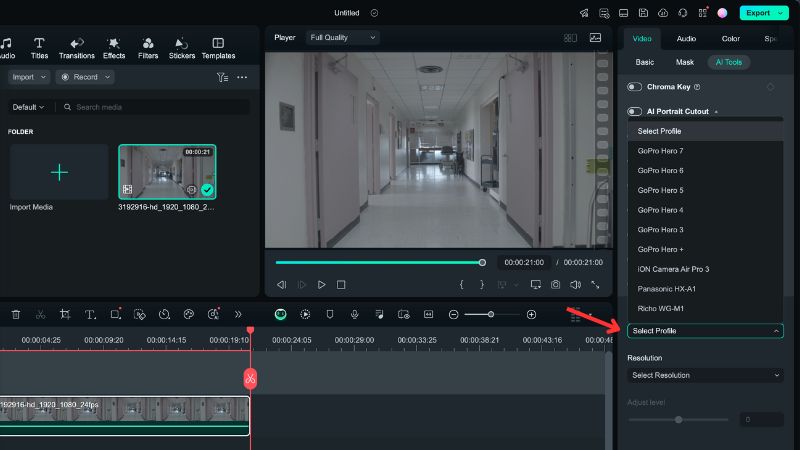Click the Search media field

(155, 107)
